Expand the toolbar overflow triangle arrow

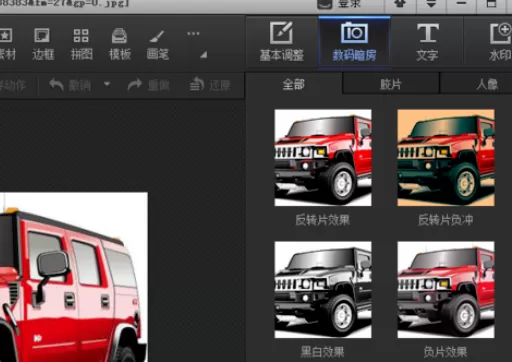[204, 55]
